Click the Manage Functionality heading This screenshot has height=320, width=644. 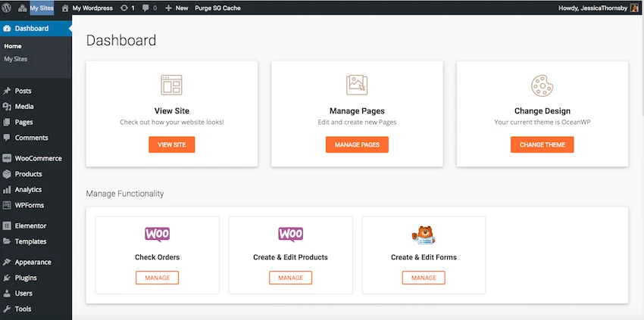125,194
